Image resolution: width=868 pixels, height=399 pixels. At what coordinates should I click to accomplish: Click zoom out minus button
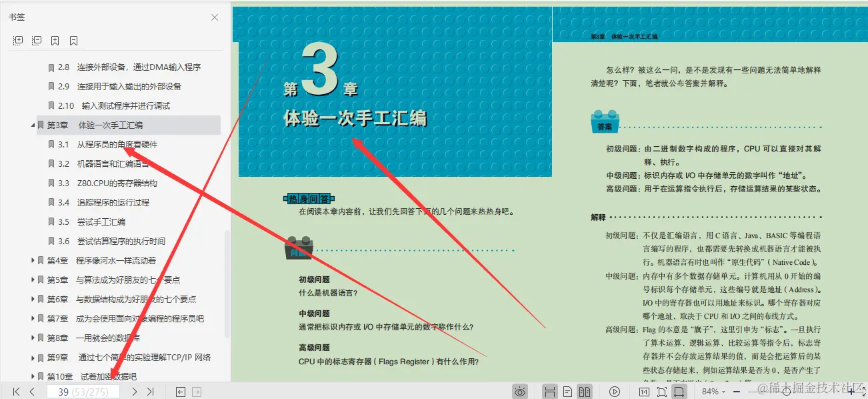point(736,391)
